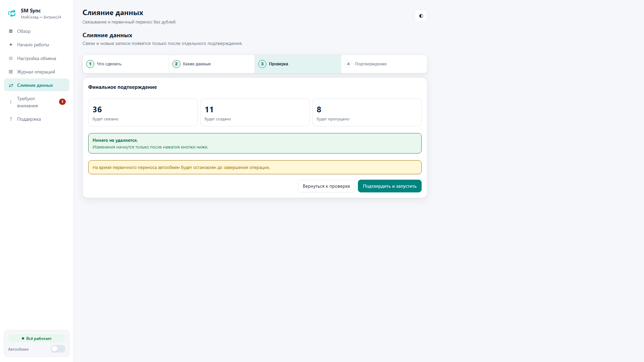Click the SM Sync logo icon

(12, 13)
